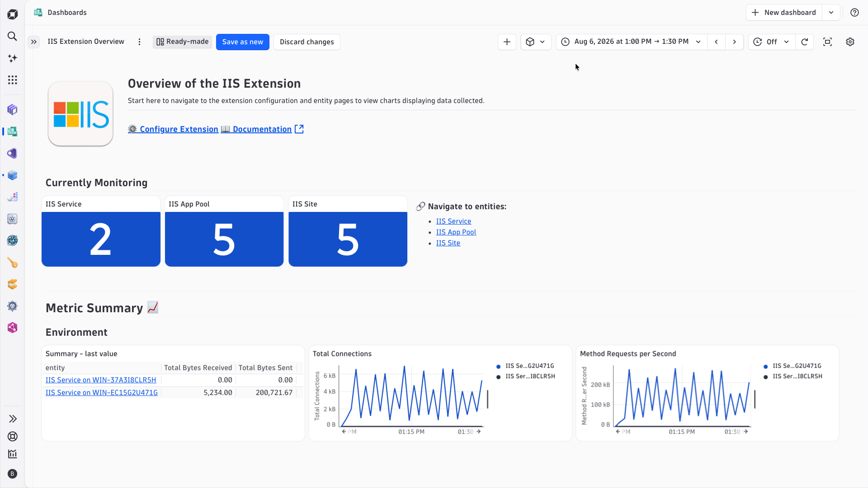Enter fullscreen presentation mode

coord(827,42)
